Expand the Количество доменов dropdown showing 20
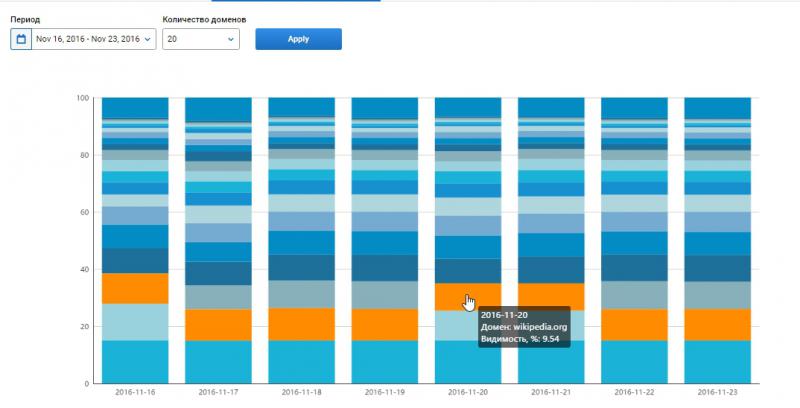This screenshot has width=800, height=408. click(x=202, y=39)
